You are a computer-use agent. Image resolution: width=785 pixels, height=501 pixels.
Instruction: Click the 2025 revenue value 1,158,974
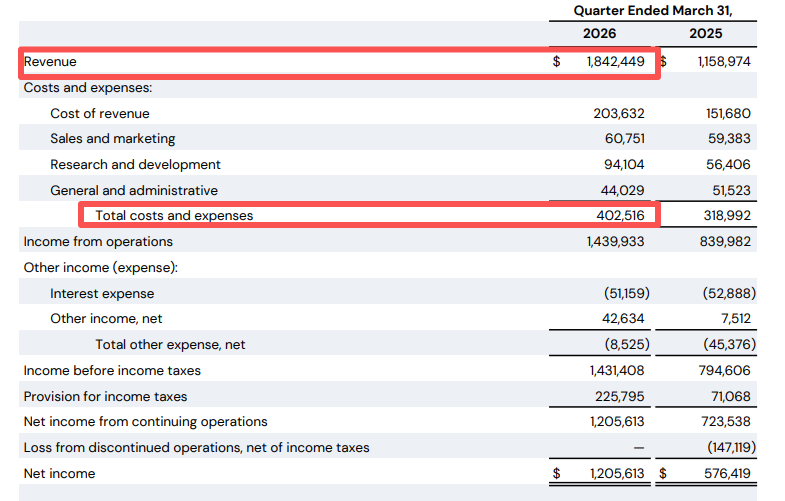click(724, 62)
